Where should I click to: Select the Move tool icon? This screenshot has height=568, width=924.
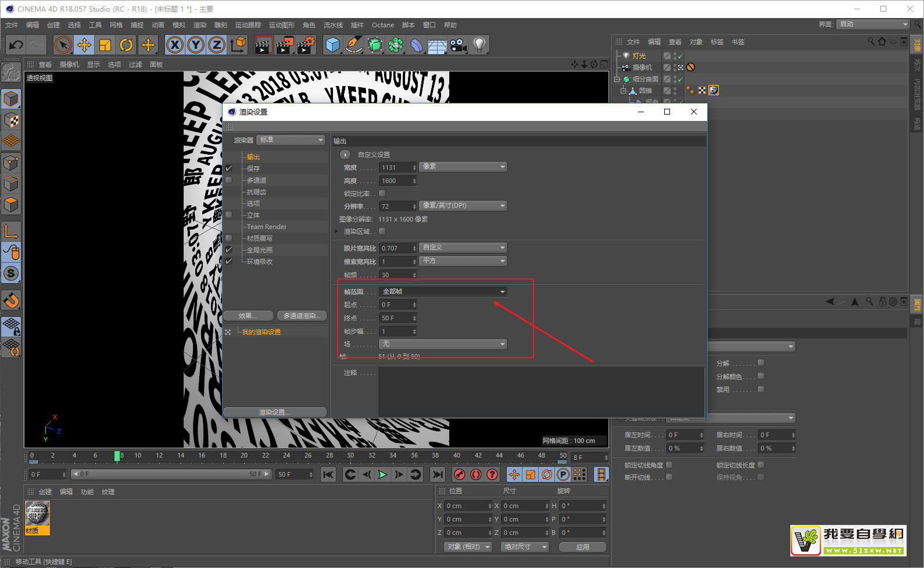click(x=84, y=45)
